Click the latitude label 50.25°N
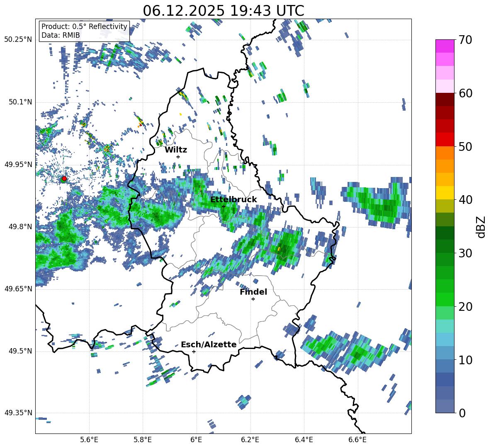491x448 pixels. click(x=18, y=40)
